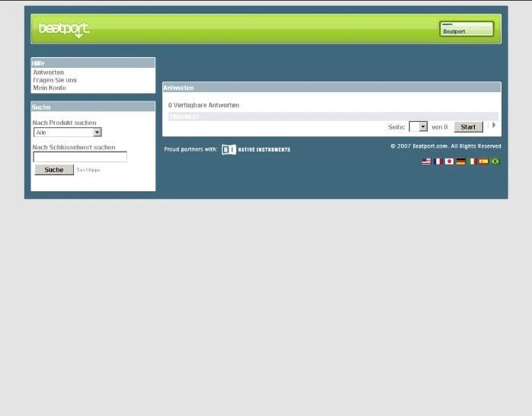Click the Beatport button in header's right corner
This screenshot has width=532, height=416.
466,29
